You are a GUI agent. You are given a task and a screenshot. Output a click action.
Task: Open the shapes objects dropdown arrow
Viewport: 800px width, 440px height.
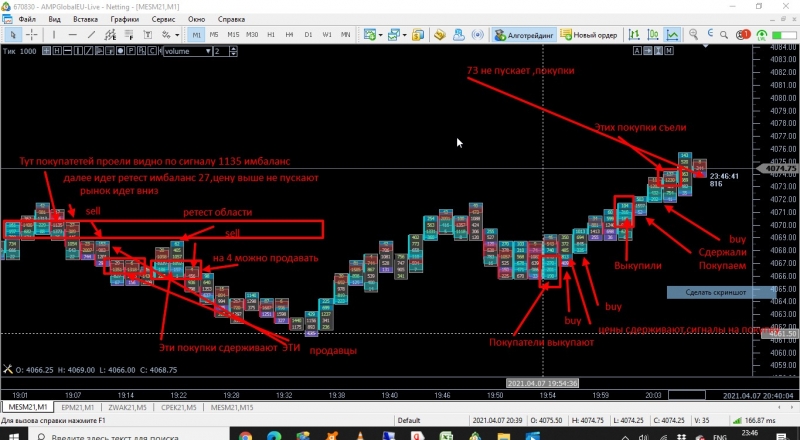[177, 35]
